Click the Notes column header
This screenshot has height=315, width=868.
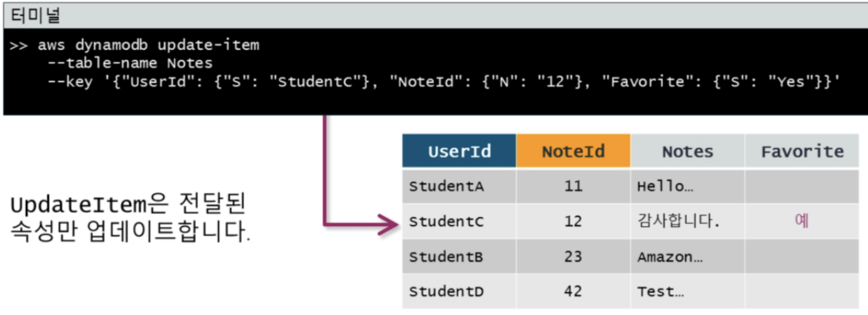(x=688, y=151)
